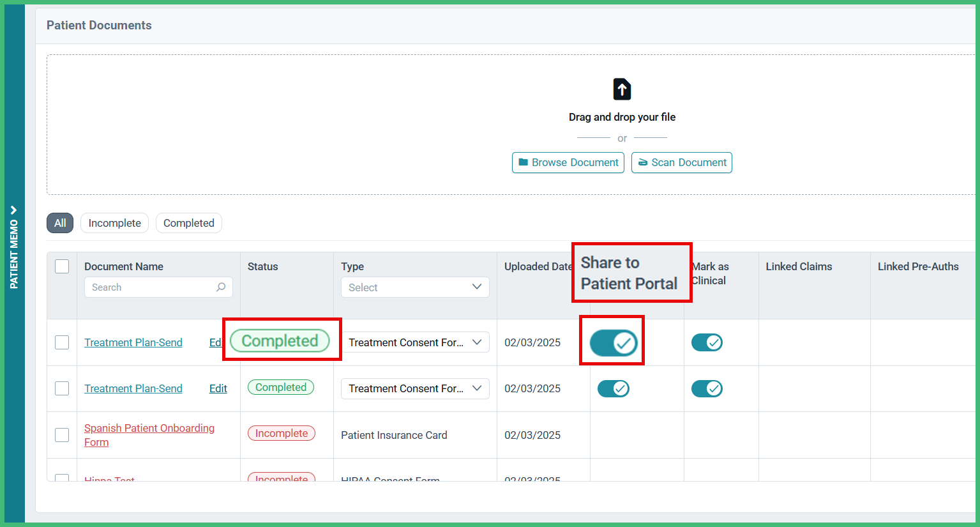The image size is (980, 527).
Task: Click the Document Name search field
Action: (x=151, y=287)
